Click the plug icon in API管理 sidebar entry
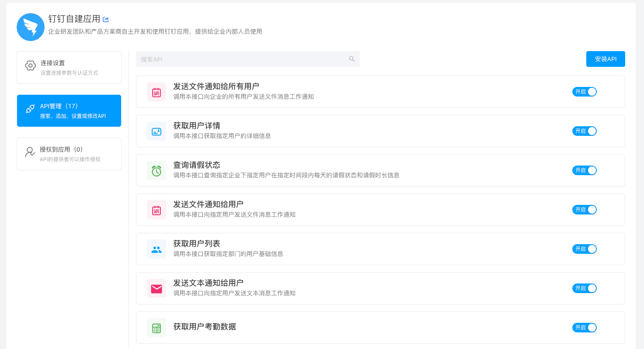644x349 pixels. click(30, 108)
